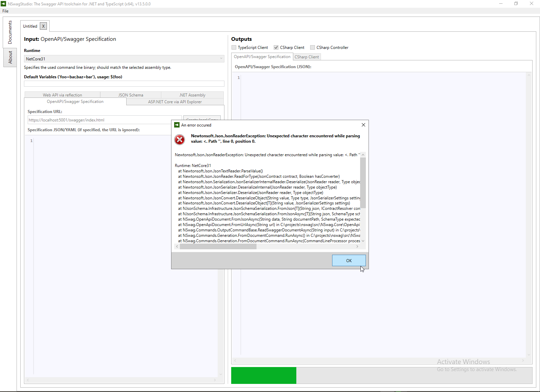The image size is (540, 392).
Task: Switch to the About side tab
Action: coord(10,57)
